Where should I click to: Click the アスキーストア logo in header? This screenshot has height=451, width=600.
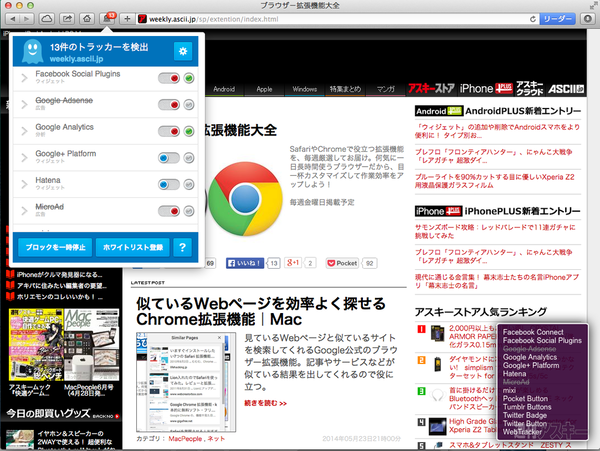431,89
